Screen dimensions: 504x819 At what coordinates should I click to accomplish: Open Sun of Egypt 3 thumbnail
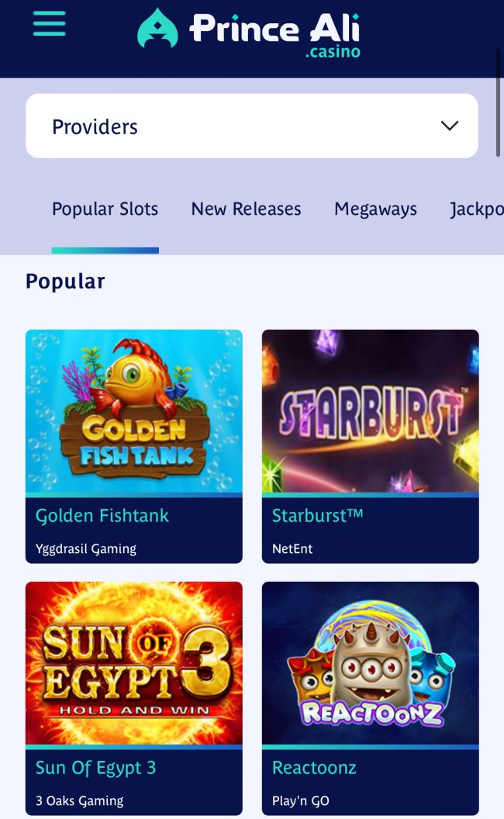pos(133,663)
